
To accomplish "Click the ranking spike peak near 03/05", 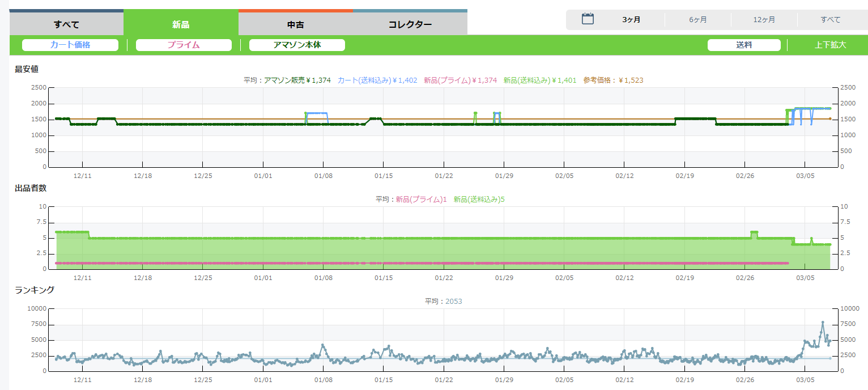I will pos(823,323).
